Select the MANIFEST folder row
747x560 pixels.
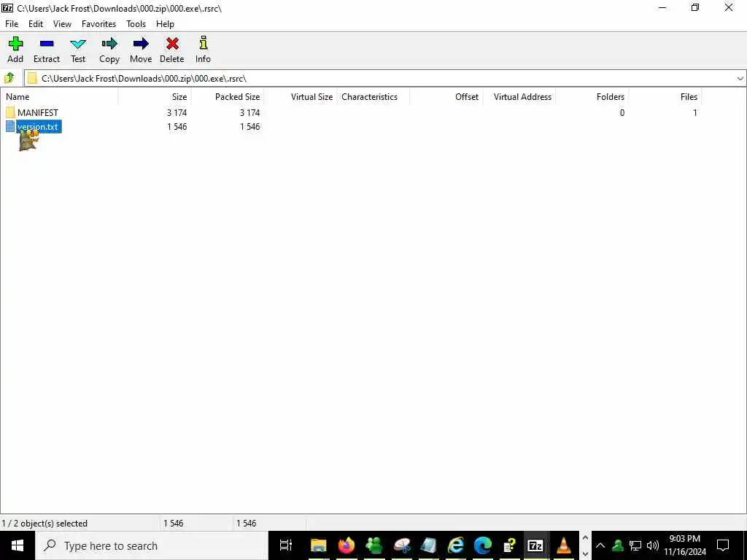[351, 113]
